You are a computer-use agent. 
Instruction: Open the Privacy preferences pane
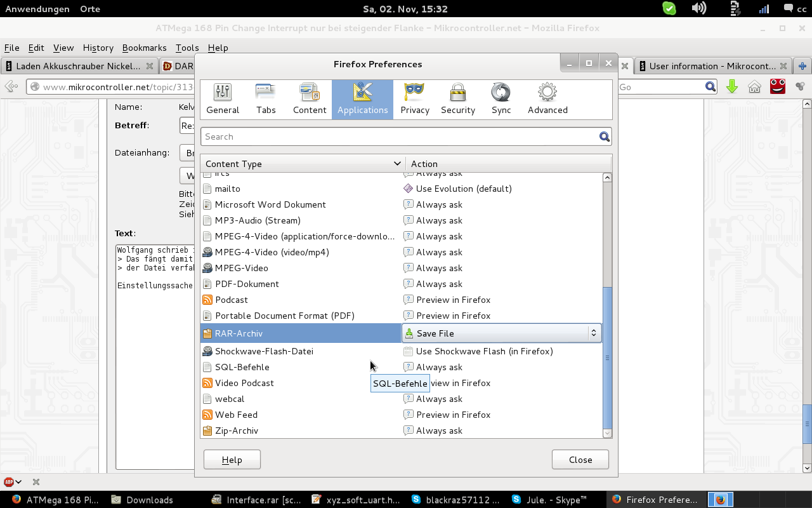[x=415, y=99]
